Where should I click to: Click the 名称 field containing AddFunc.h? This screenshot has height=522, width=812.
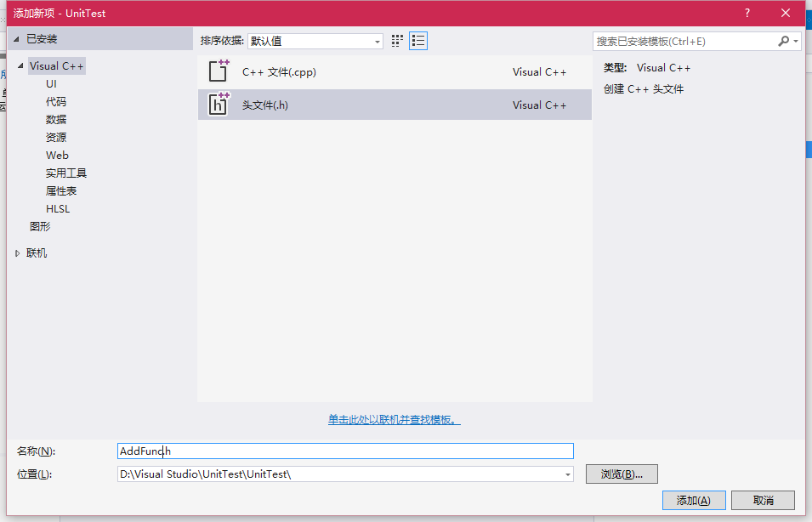(345, 451)
